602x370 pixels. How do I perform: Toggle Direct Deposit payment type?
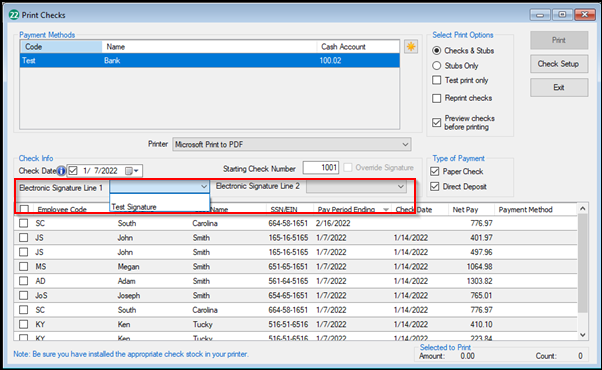pos(435,187)
